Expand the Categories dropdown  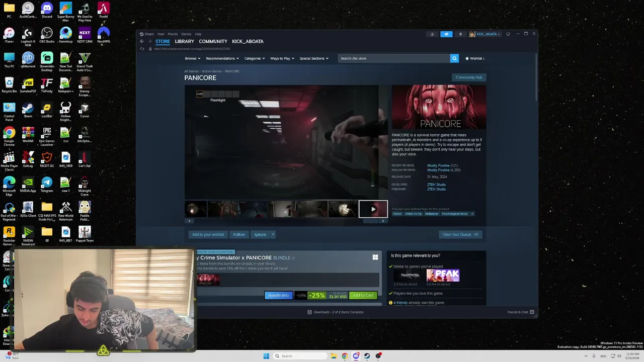tap(254, 58)
